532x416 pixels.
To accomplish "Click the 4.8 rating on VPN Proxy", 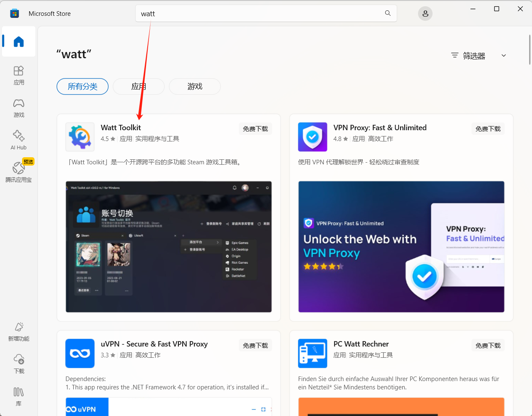I will coord(340,139).
